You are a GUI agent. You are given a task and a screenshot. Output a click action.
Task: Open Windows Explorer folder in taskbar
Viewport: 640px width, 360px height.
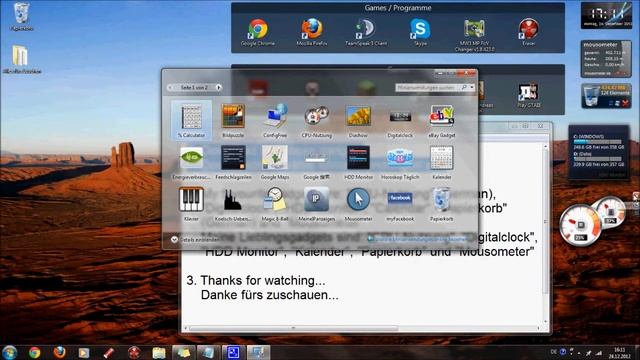point(159,352)
